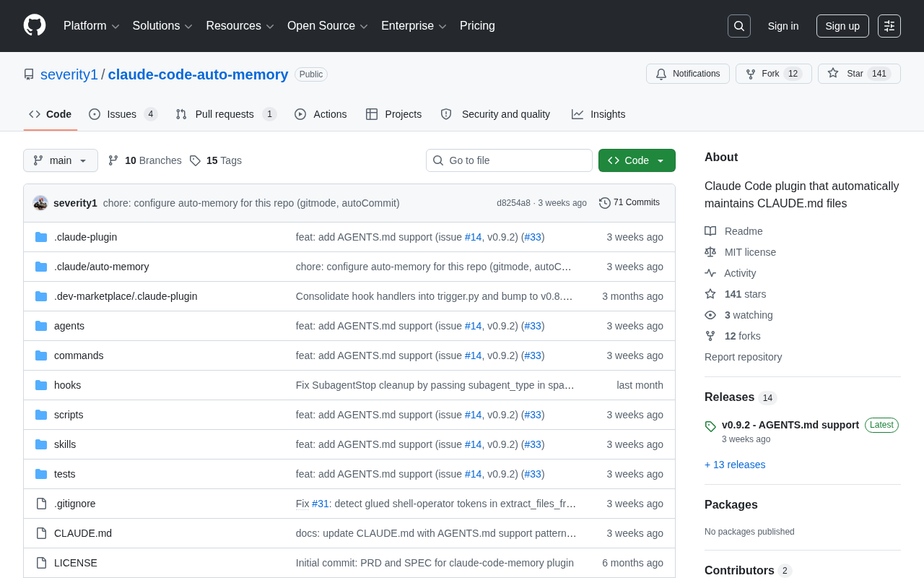Click the book icon beside Readme
This screenshot has height=578, width=924.
point(710,231)
